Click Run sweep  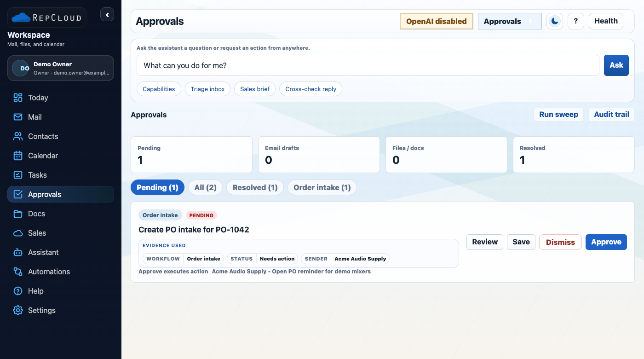click(559, 115)
